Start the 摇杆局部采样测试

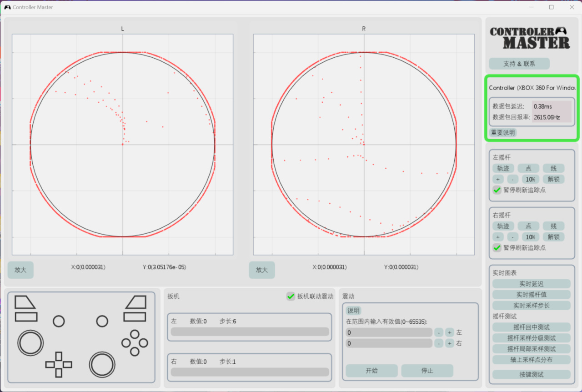click(x=531, y=349)
